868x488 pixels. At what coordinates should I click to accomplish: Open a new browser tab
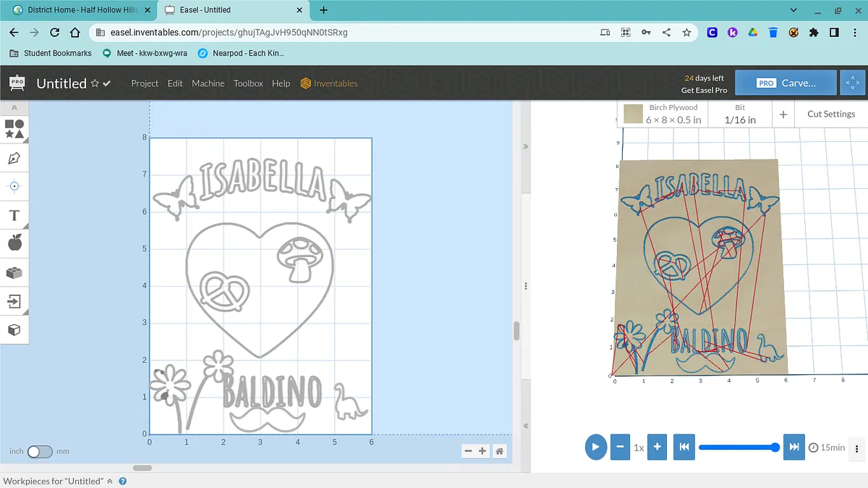point(323,10)
